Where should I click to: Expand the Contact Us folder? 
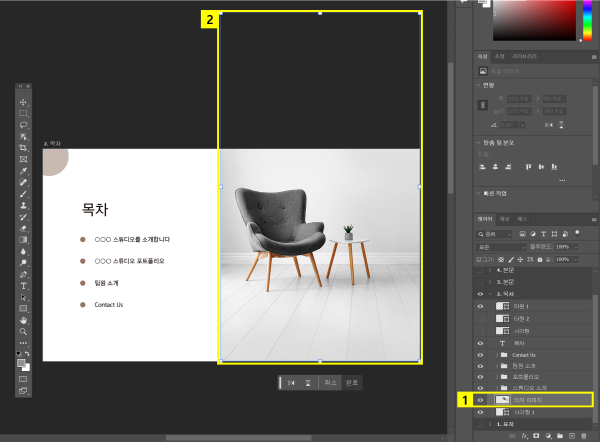(x=497, y=355)
